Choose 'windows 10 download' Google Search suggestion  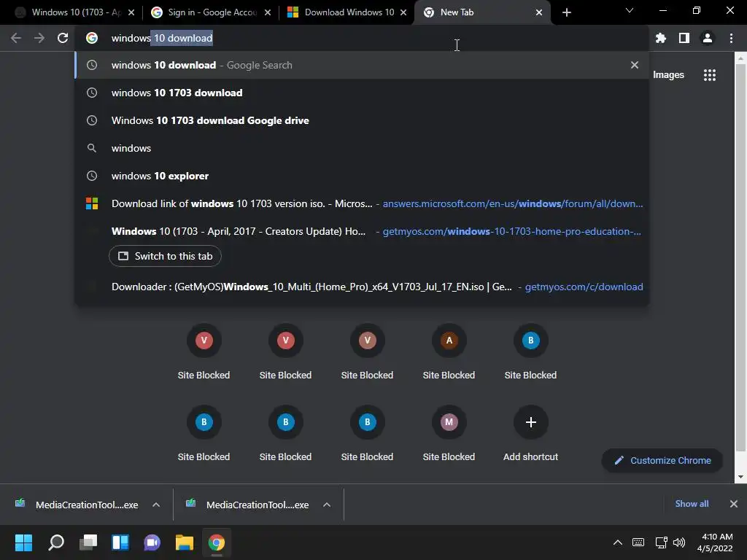(x=362, y=65)
